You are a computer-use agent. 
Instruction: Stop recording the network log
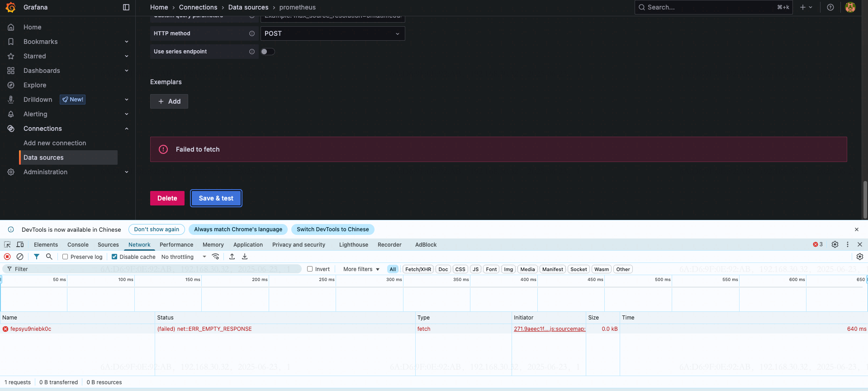tap(7, 257)
